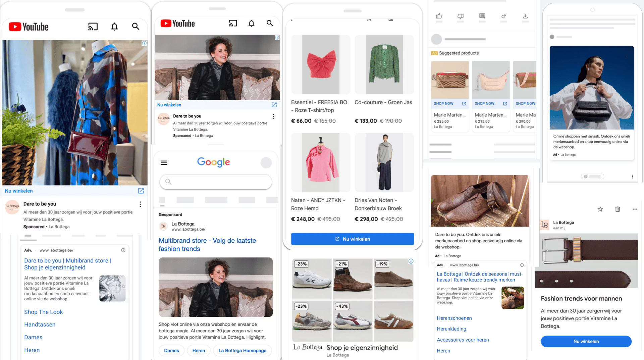Click the -23% white sneaker thumbnail
Viewport: 644px width, 360px height.
click(x=312, y=279)
